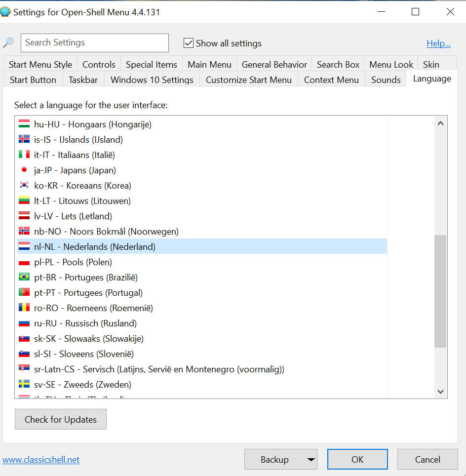Screen dimensions: 466x476
Task: Select sv-SE - Zweeds (Zweden)
Action: [x=202, y=384]
